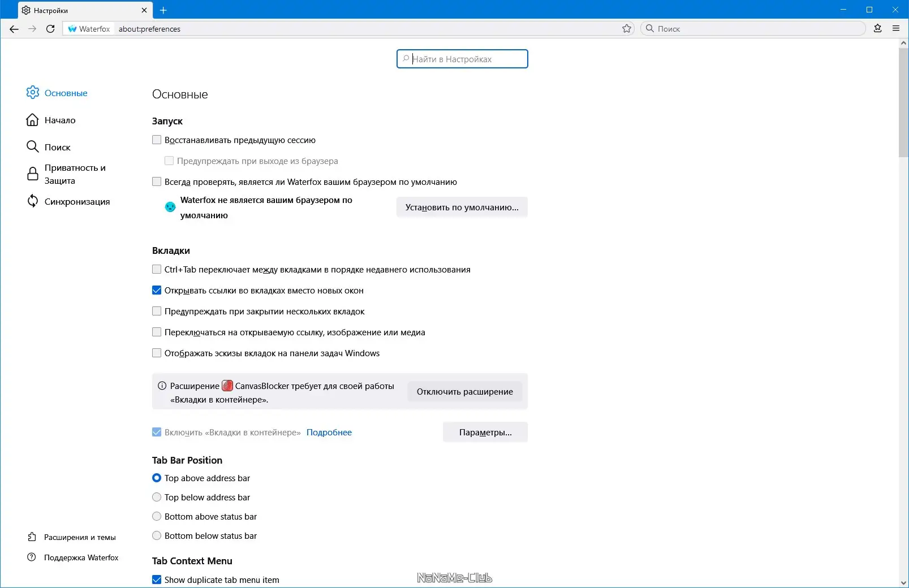Screen dimensions: 909x588
Task: Follow the Подробнее link about containers
Action: coord(329,433)
